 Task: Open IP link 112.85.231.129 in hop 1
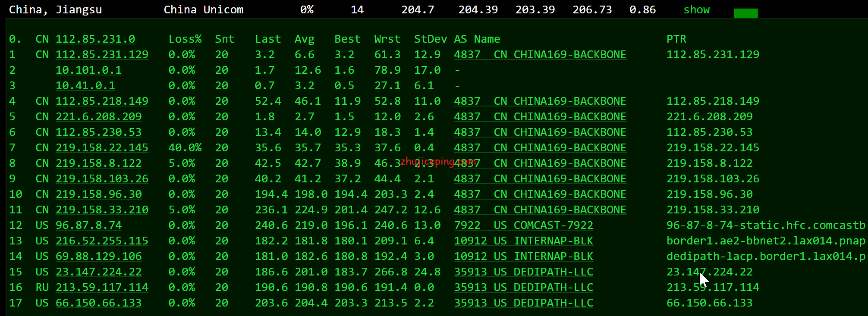pos(102,55)
